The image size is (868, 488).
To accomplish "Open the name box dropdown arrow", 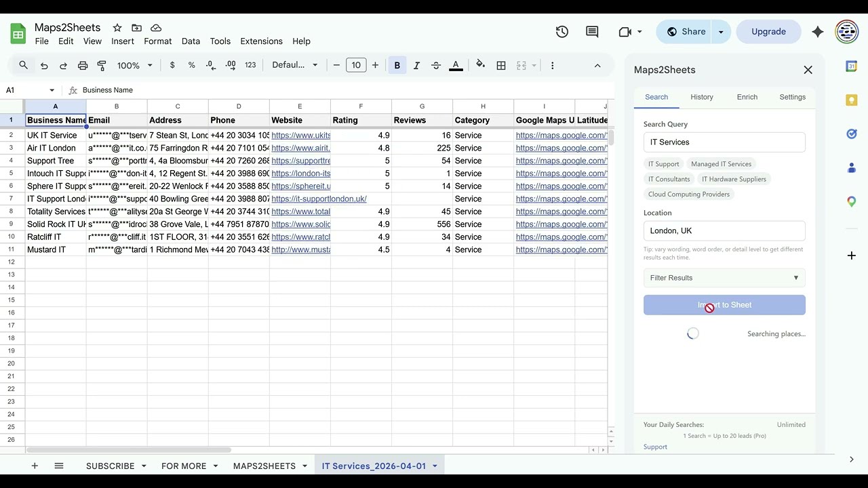I will point(52,90).
